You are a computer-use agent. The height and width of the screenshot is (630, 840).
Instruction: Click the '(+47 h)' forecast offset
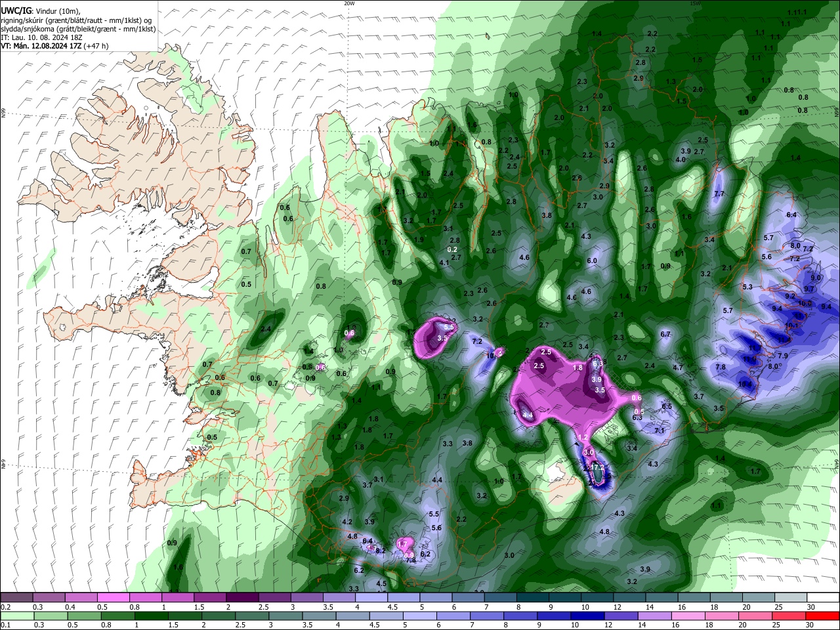pyautogui.click(x=96, y=46)
